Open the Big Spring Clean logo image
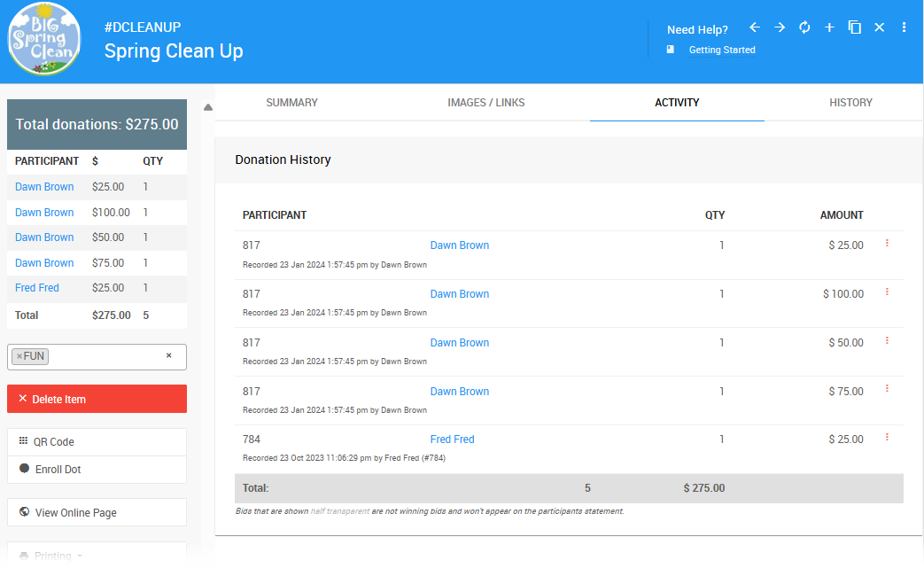The image size is (924, 568). pos(44,41)
